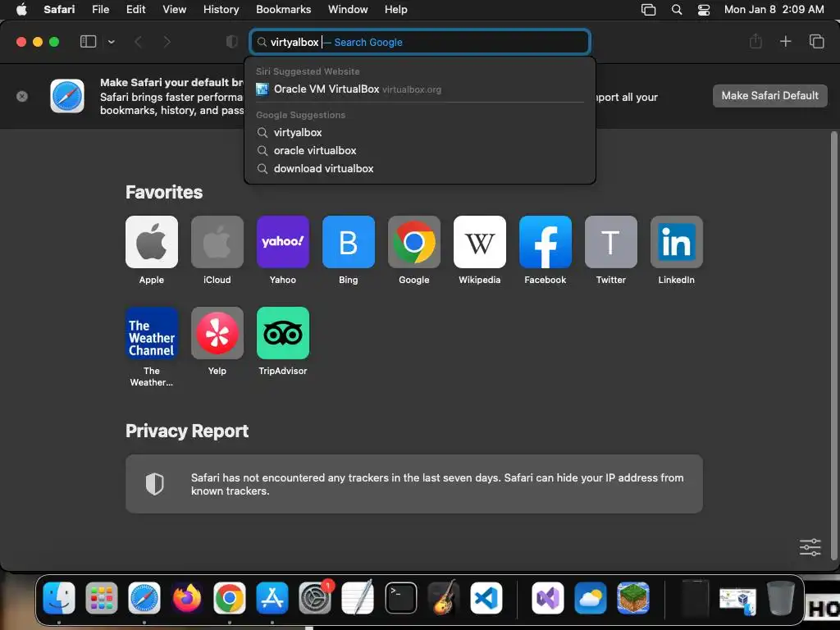Open Minecraft from the Dock
Image resolution: width=840 pixels, height=630 pixels.
[633, 598]
